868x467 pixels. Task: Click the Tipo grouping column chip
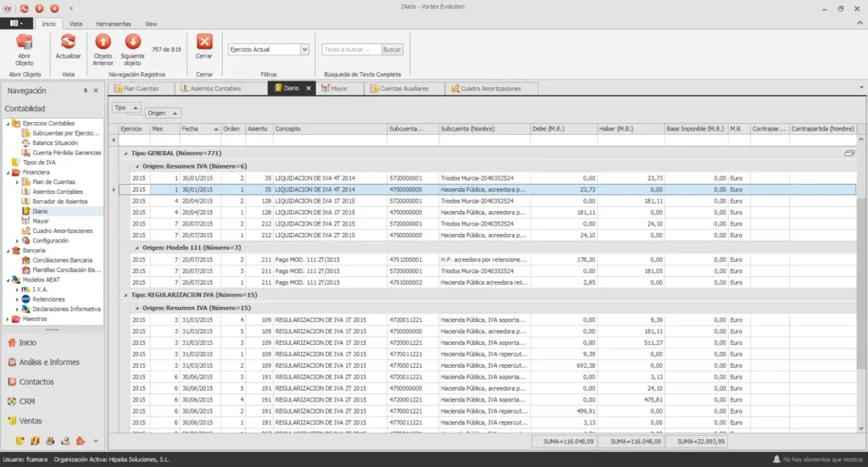[126, 108]
